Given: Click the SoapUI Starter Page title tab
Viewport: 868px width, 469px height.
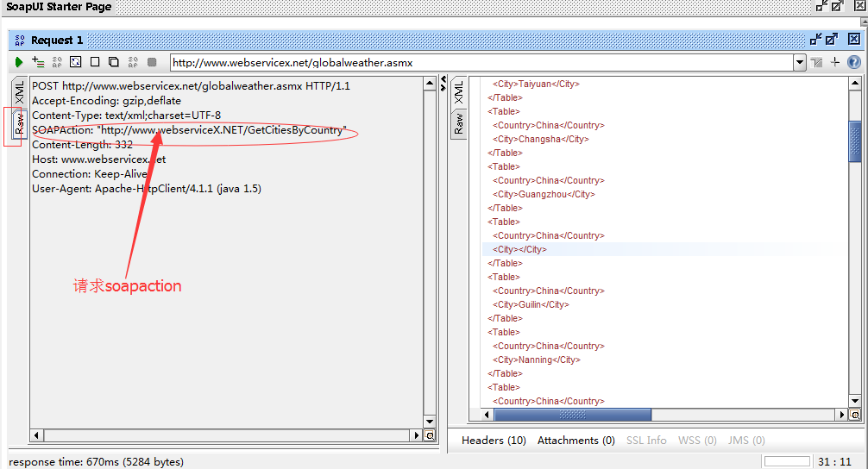Looking at the screenshot, I should [x=59, y=7].
